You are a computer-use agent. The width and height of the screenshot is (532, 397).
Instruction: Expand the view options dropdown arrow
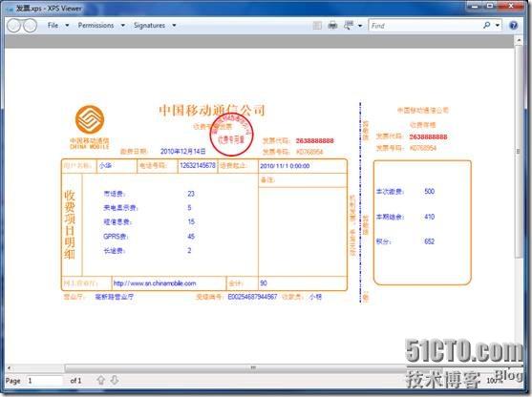pyautogui.click(x=360, y=26)
